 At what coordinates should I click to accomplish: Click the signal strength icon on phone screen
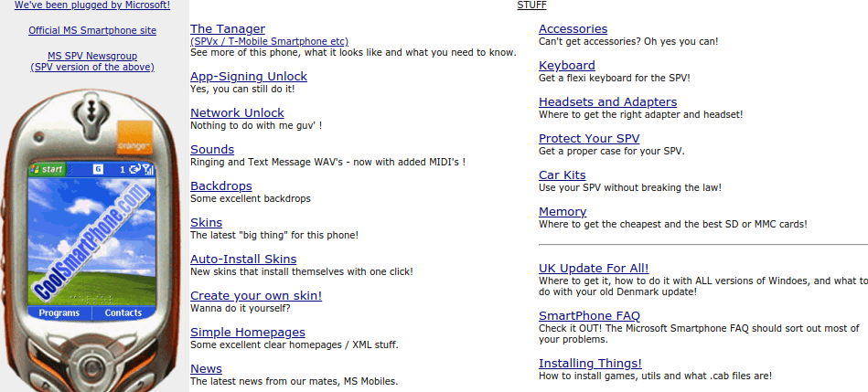[148, 170]
